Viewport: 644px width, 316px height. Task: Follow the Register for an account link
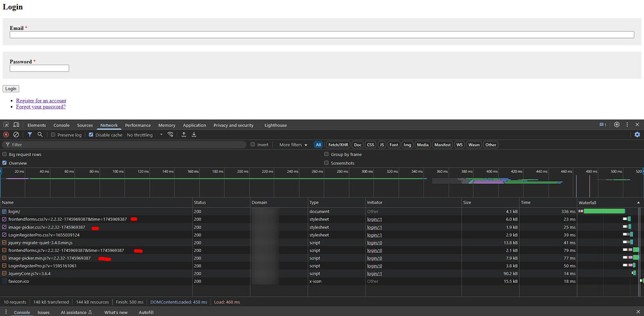pos(41,101)
